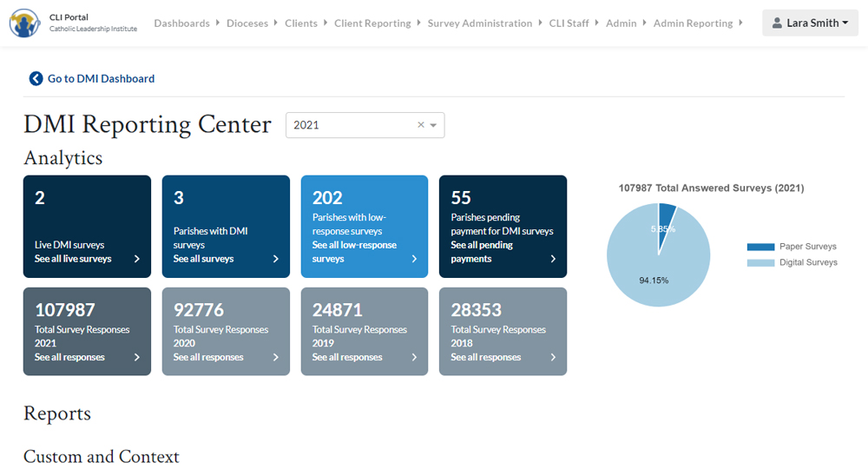Clear the 2021 year selection
This screenshot has height=469, width=868.
click(421, 125)
